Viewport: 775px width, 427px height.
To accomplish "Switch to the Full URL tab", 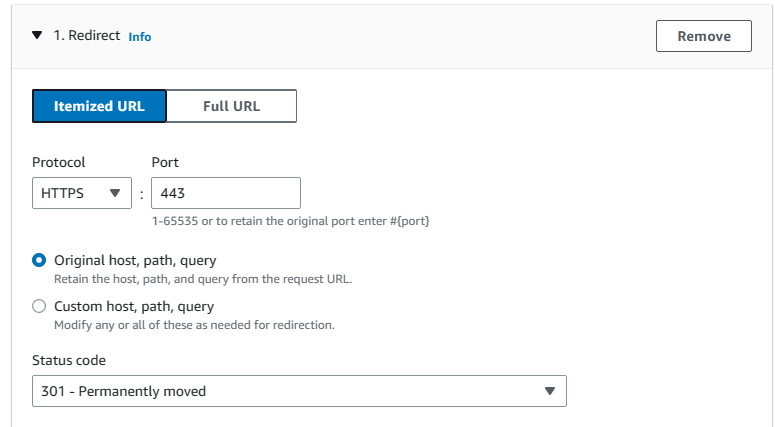I will click(x=231, y=106).
